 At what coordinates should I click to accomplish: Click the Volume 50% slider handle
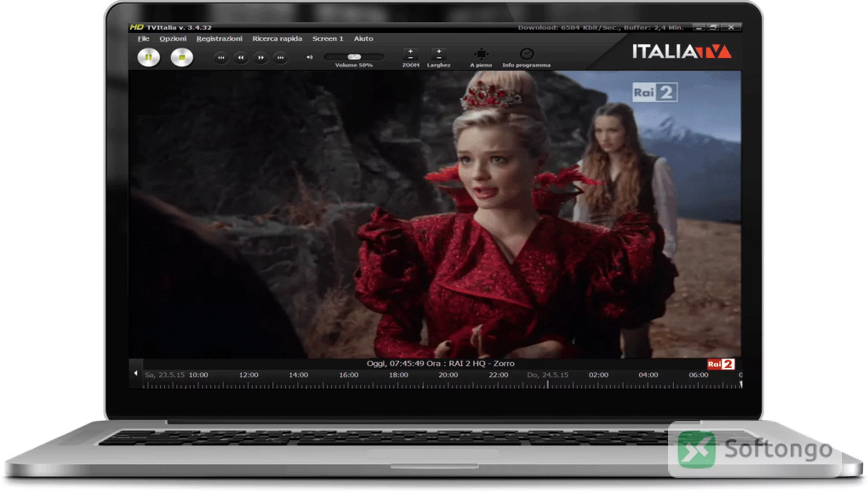tap(354, 57)
